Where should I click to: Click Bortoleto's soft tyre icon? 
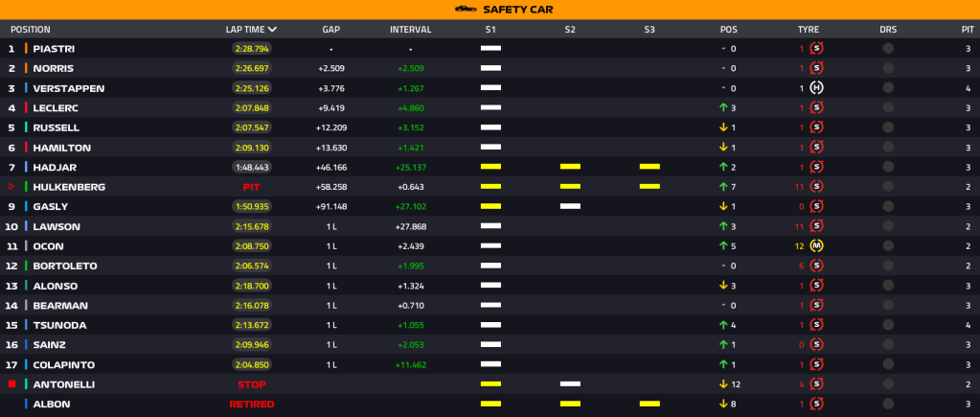[816, 266]
